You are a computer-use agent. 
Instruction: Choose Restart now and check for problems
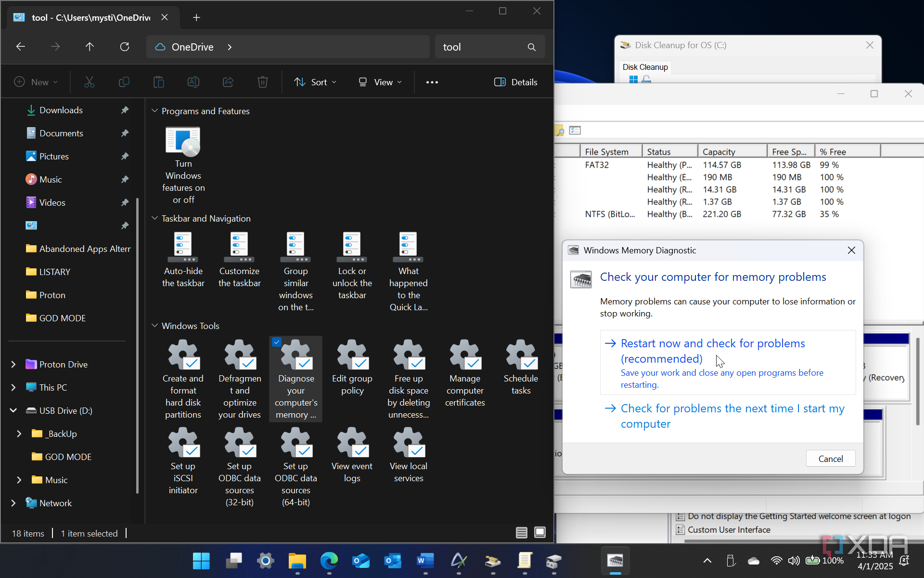[x=728, y=363]
